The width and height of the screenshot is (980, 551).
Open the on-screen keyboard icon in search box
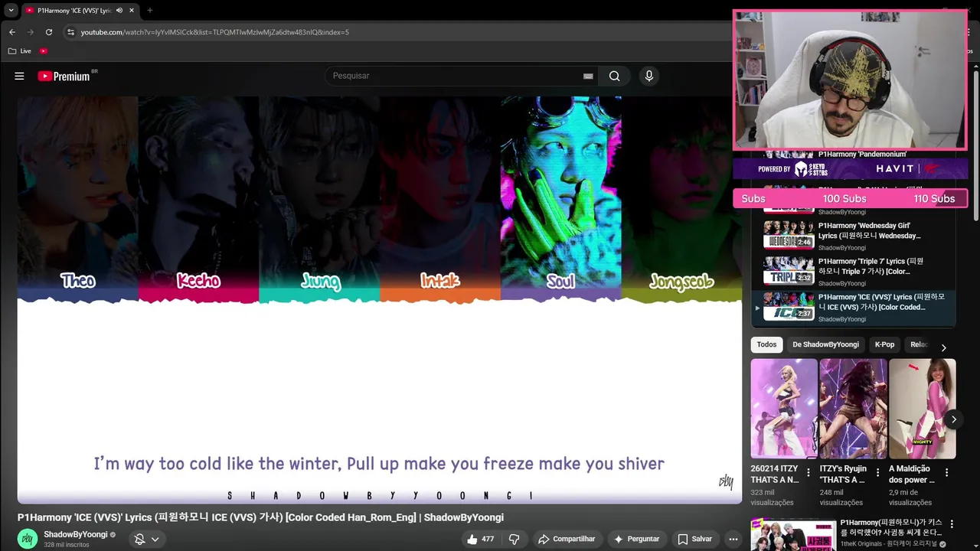[588, 76]
